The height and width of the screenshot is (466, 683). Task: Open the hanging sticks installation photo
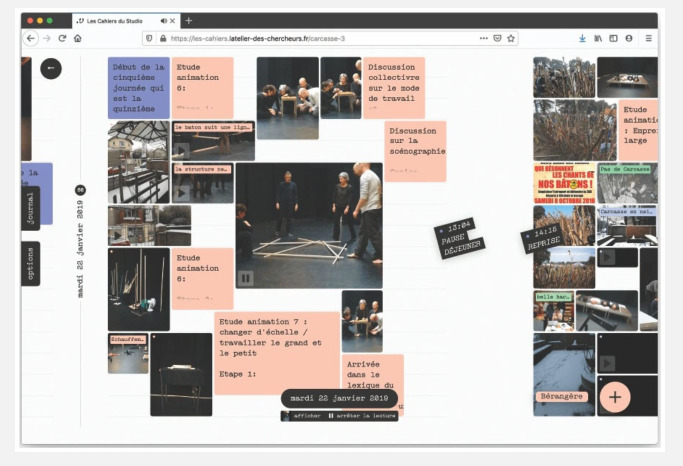pyautogui.click(x=139, y=289)
